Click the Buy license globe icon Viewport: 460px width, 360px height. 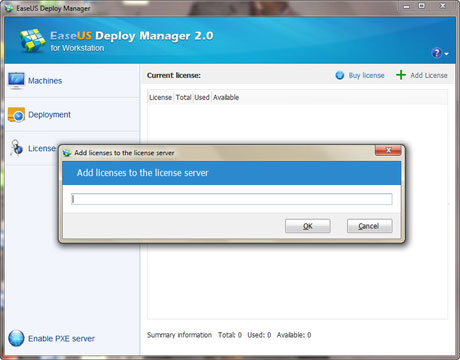click(340, 75)
